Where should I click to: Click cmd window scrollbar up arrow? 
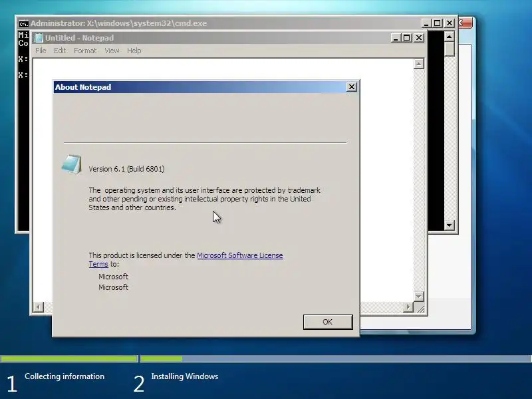click(450, 37)
